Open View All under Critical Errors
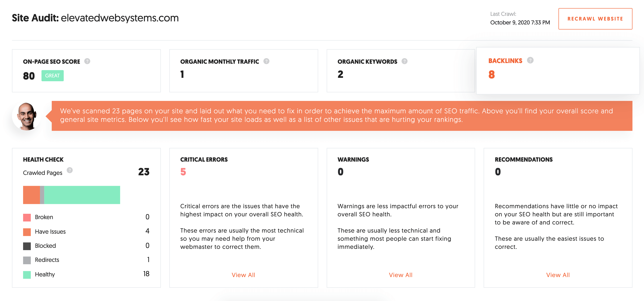 tap(243, 275)
